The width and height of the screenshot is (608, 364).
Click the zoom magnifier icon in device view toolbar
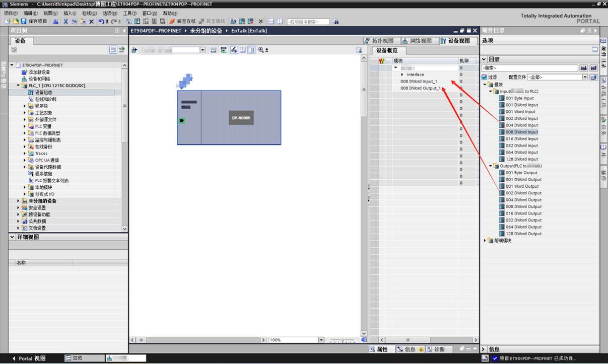[261, 50]
